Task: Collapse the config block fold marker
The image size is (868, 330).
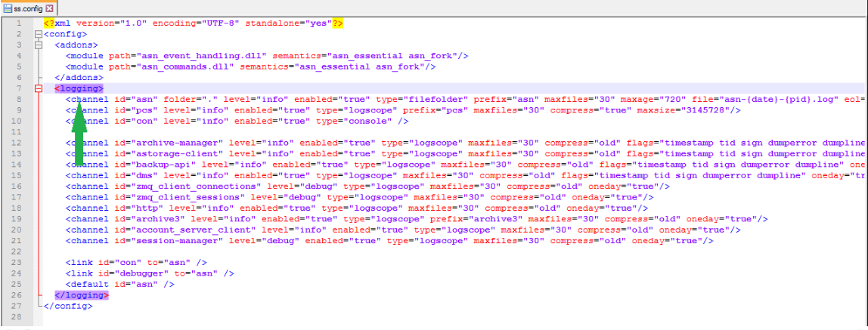Action: point(39,34)
